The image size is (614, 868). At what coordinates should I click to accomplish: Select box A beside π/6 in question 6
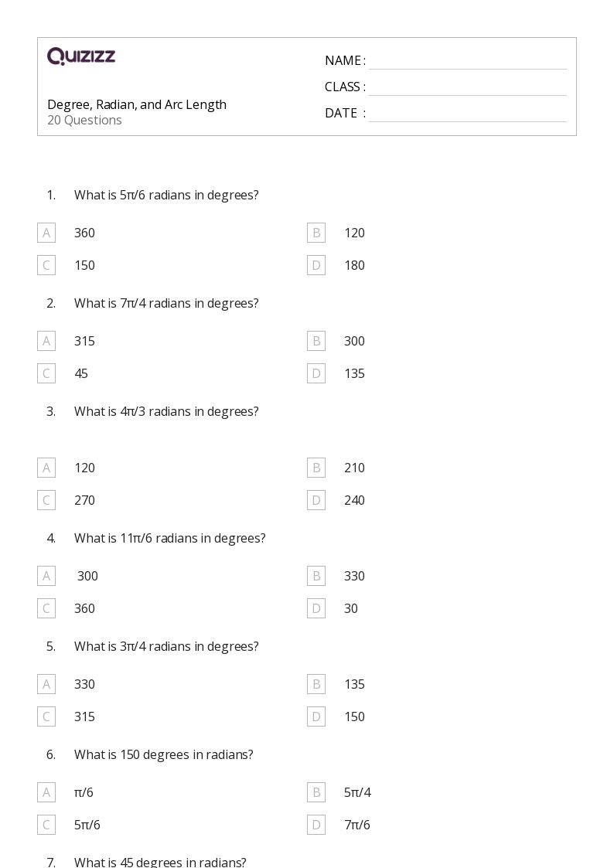point(46,793)
